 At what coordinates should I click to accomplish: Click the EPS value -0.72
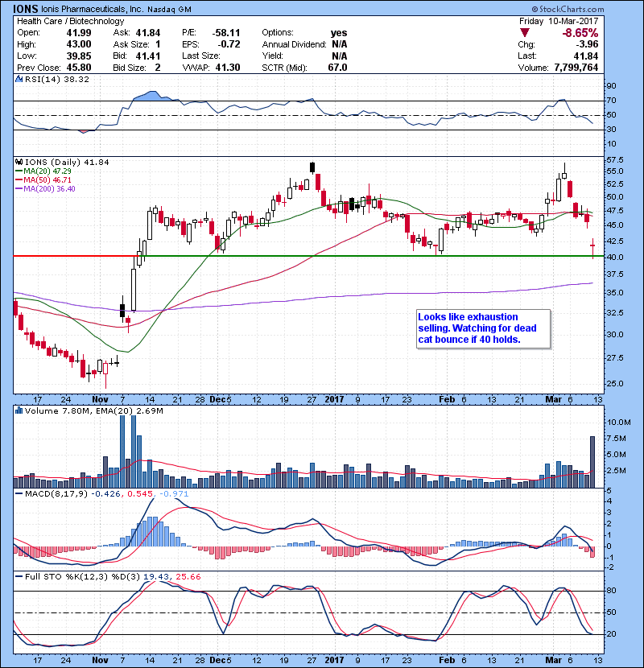229,44
